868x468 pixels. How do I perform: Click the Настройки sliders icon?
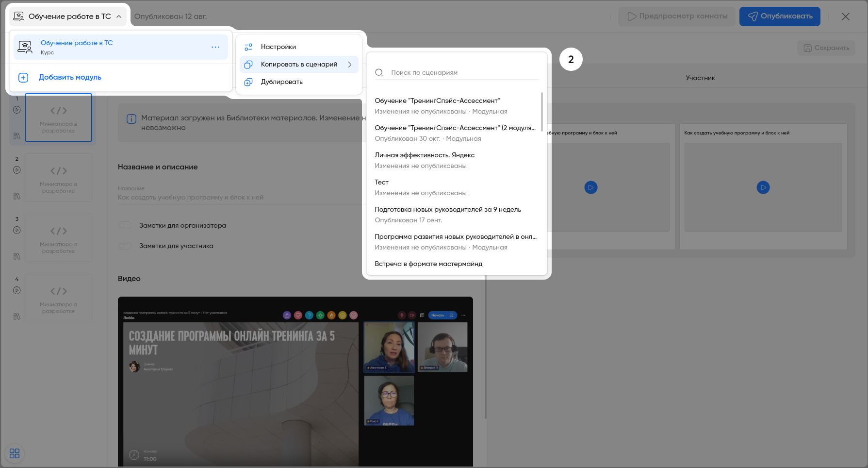(248, 47)
